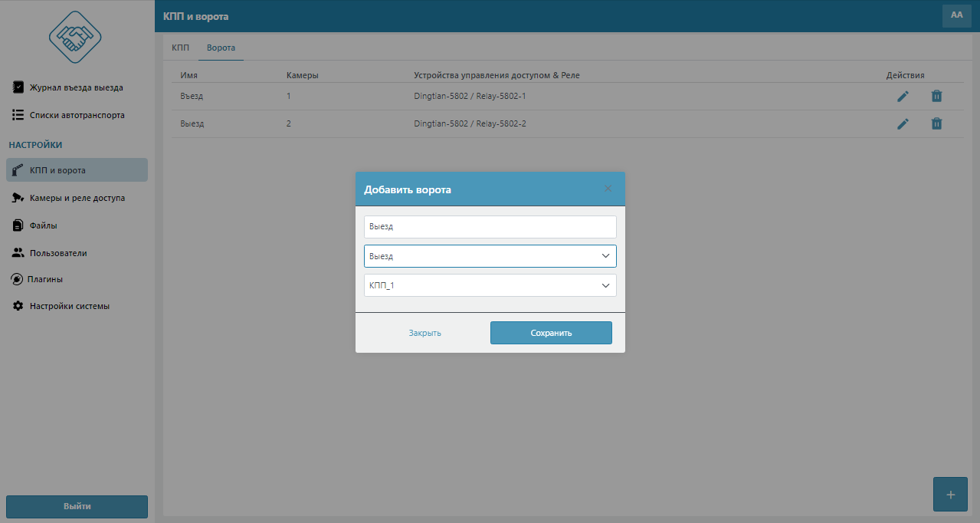
Task: Click the Закрыть link in dialog
Action: coord(424,333)
